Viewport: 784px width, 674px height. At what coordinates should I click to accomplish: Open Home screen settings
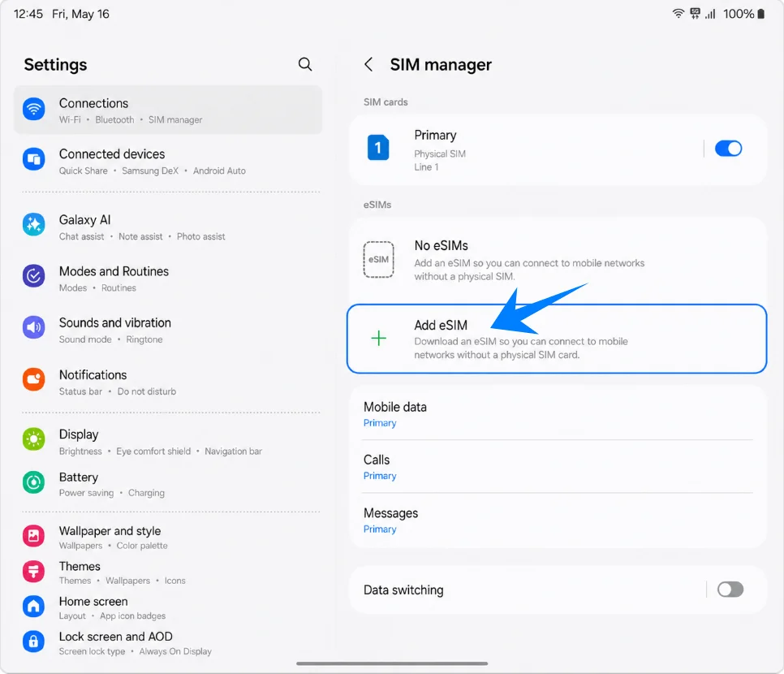168,607
